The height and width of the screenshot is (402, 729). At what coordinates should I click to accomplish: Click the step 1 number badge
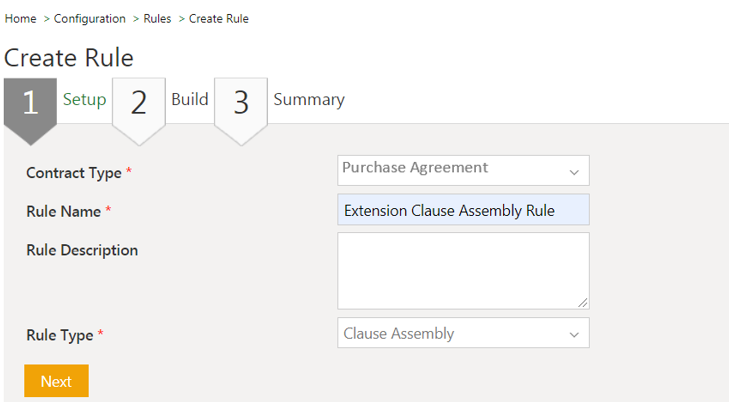tap(30, 102)
